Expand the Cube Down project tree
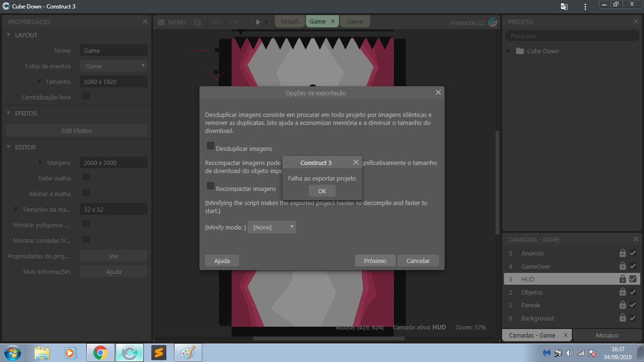This screenshot has height=362, width=644. [509, 51]
